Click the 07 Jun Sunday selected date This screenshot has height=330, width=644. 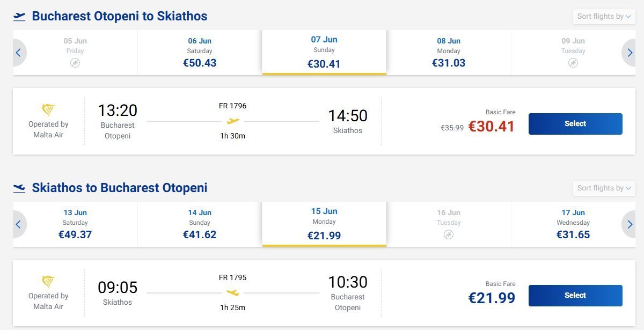tap(324, 53)
